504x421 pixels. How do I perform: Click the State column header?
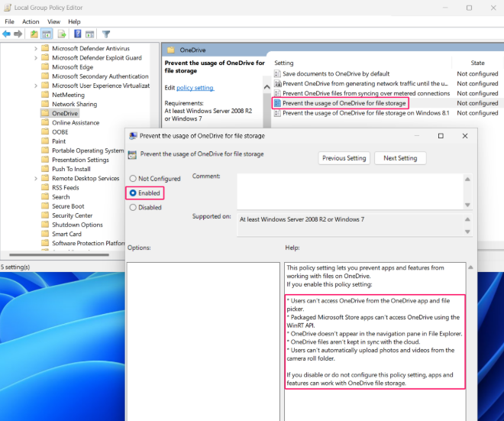point(477,63)
